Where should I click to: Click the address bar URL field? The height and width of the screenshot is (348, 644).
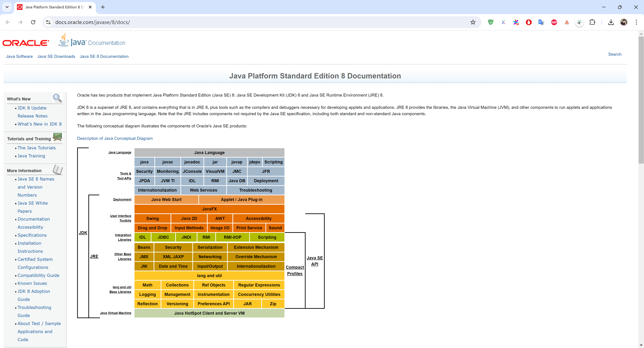tap(250, 22)
